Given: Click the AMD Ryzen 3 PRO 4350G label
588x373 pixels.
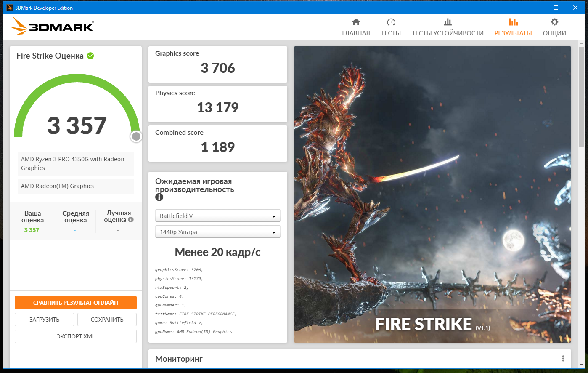Looking at the screenshot, I should (76, 163).
